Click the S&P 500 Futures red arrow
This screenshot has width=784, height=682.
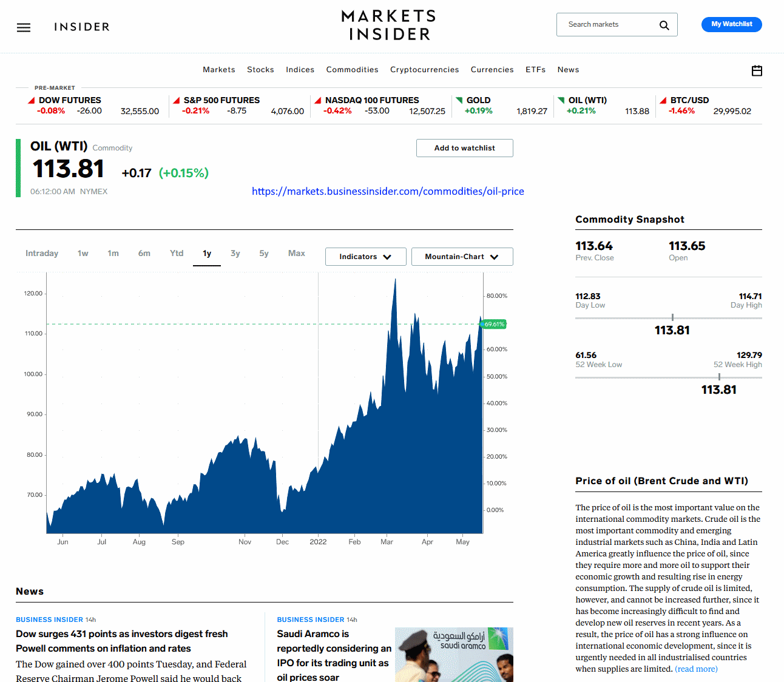[x=177, y=100]
